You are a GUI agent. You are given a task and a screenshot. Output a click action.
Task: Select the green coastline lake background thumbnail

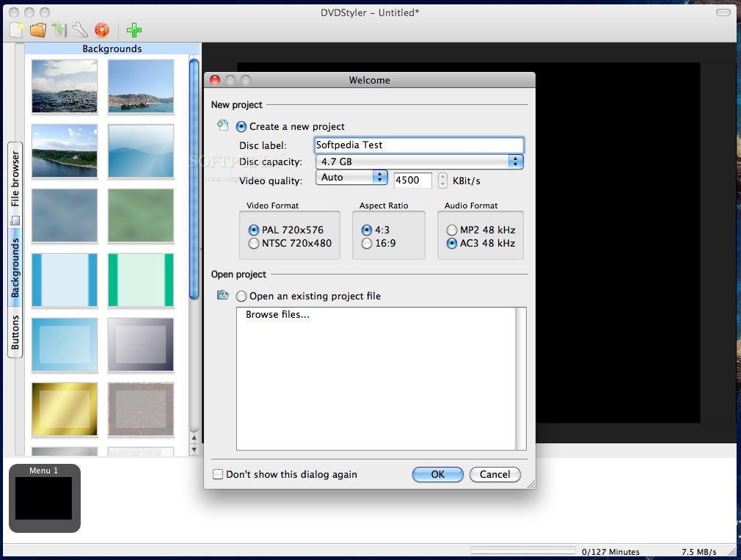tap(65, 150)
